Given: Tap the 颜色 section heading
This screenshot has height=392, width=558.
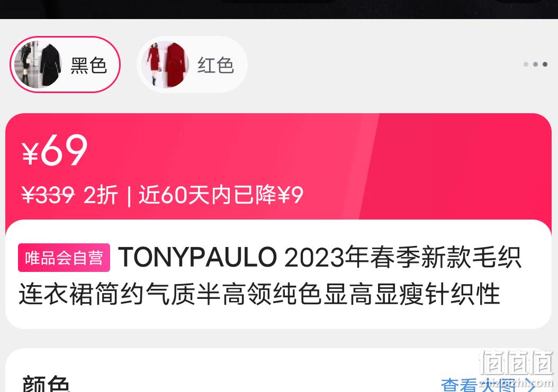Looking at the screenshot, I should (x=46, y=384).
